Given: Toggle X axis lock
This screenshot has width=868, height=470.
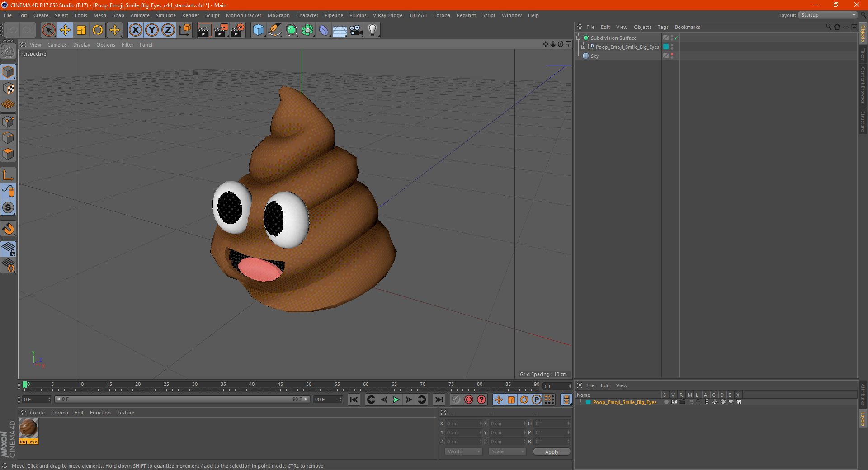Looking at the screenshot, I should (x=135, y=30).
